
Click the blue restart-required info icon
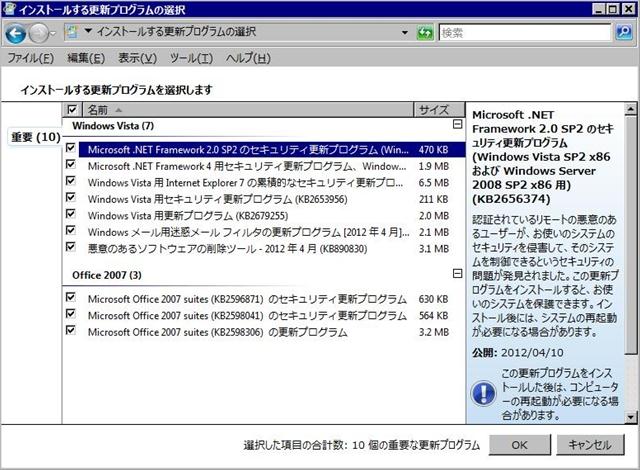pyautogui.click(x=484, y=393)
